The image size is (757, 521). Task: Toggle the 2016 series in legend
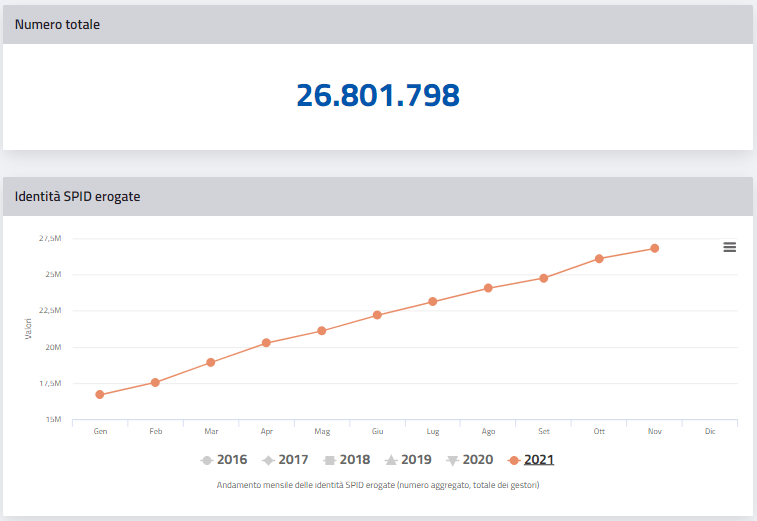point(223,460)
